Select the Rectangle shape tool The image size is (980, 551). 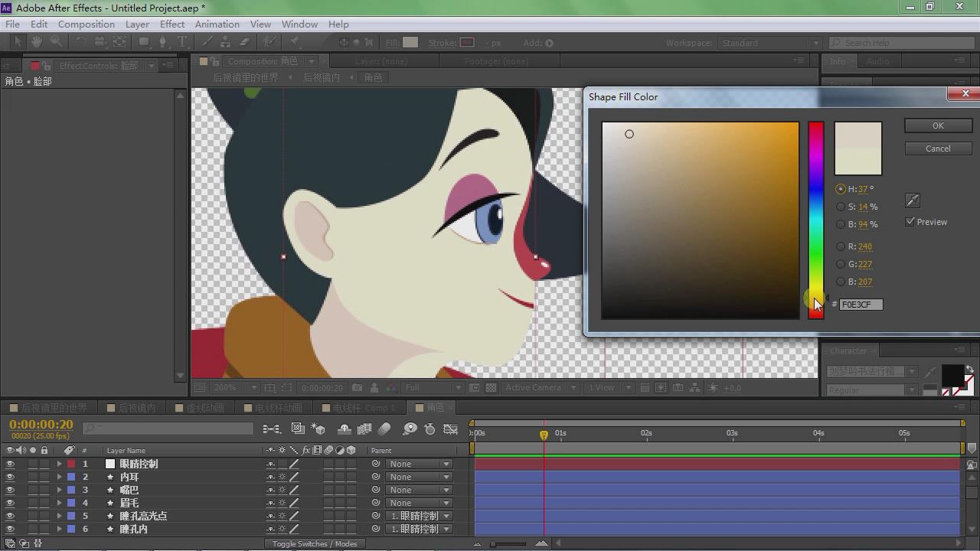pos(142,42)
